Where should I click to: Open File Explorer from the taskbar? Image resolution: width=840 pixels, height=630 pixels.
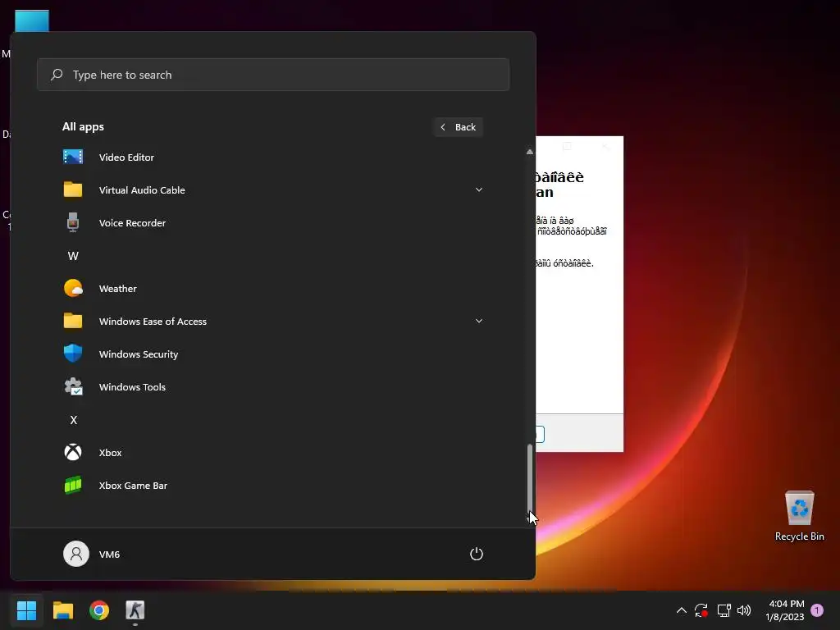(62, 609)
